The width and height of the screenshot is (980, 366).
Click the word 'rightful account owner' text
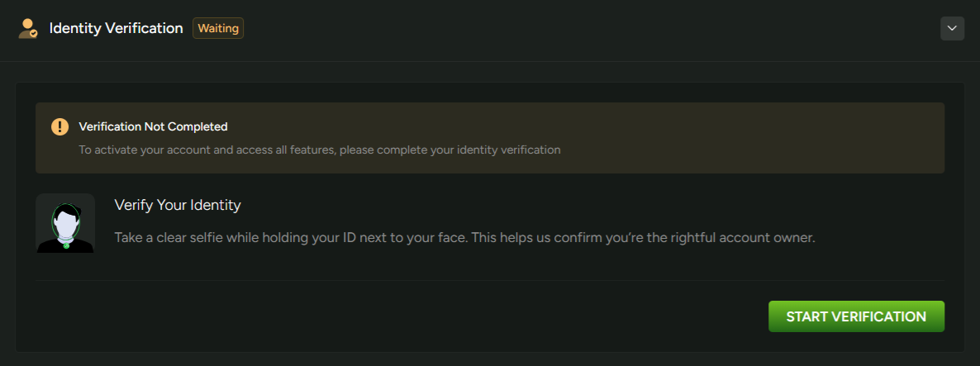point(744,238)
